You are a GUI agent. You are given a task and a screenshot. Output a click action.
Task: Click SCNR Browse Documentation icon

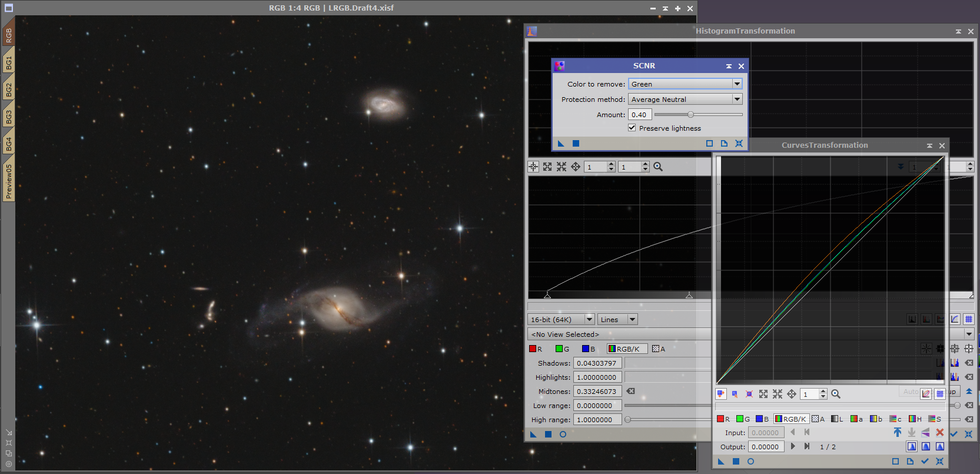coord(724,143)
